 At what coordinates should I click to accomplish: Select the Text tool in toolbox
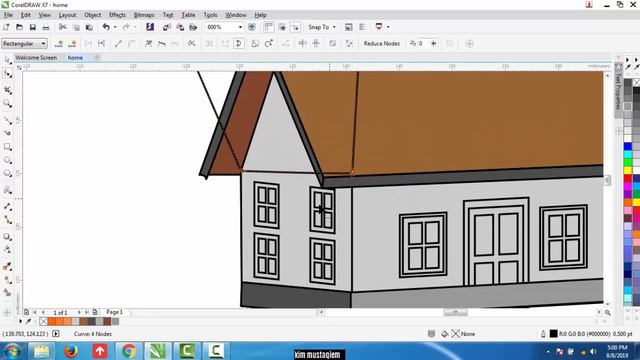(7, 190)
